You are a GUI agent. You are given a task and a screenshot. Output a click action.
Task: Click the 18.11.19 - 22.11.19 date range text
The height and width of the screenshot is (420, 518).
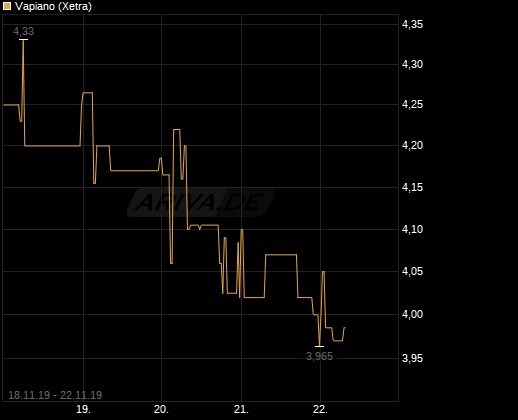click(55, 395)
